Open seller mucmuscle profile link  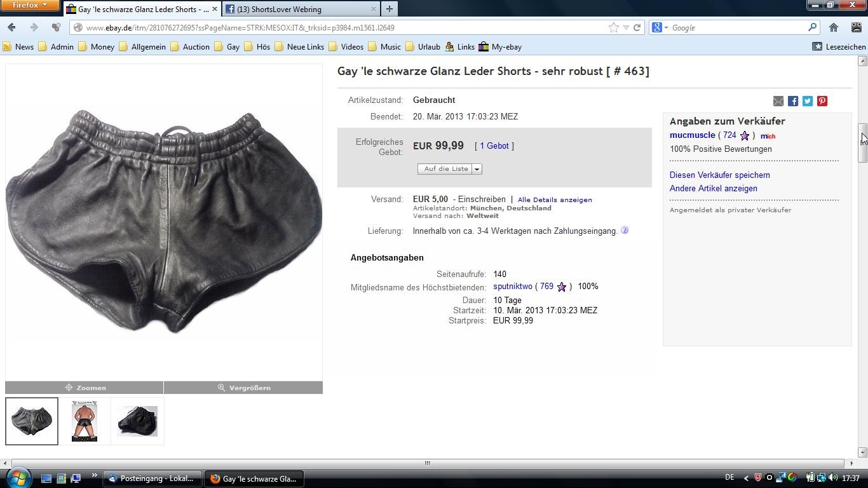click(692, 135)
